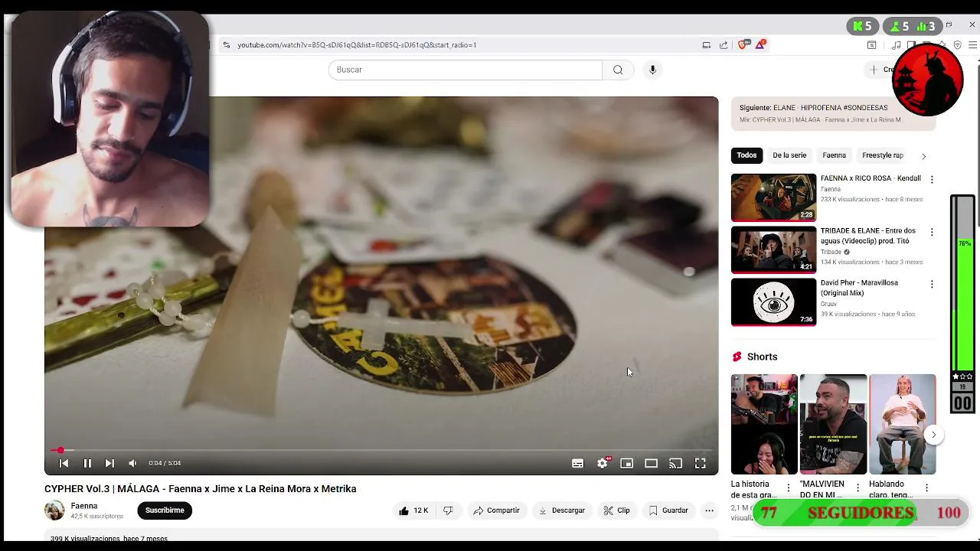Screen dimensions: 980x551
Task: Show more filter chips with arrow
Action: coord(923,156)
